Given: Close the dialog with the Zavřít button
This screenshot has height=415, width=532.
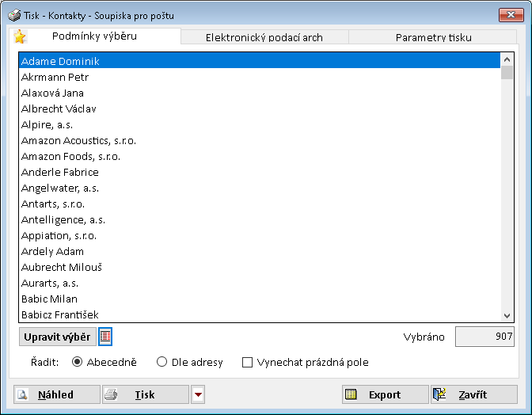Looking at the screenshot, I should [474, 394].
